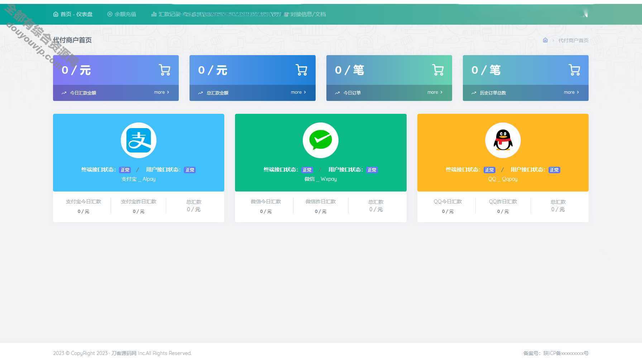Click the bar chart icon beside 汇款记录
Screen dimensions: 642x364
(x=154, y=14)
